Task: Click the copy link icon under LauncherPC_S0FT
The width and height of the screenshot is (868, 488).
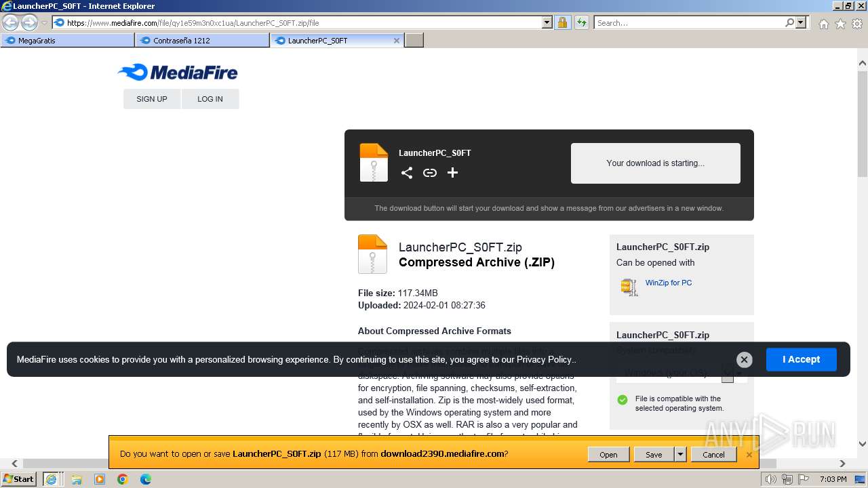Action: 430,173
